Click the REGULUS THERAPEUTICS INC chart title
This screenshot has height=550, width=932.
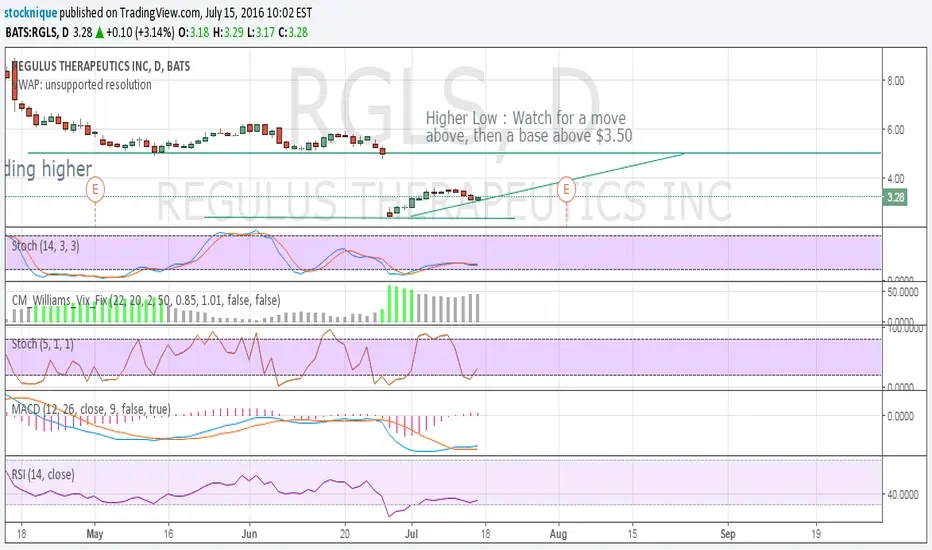[x=101, y=66]
